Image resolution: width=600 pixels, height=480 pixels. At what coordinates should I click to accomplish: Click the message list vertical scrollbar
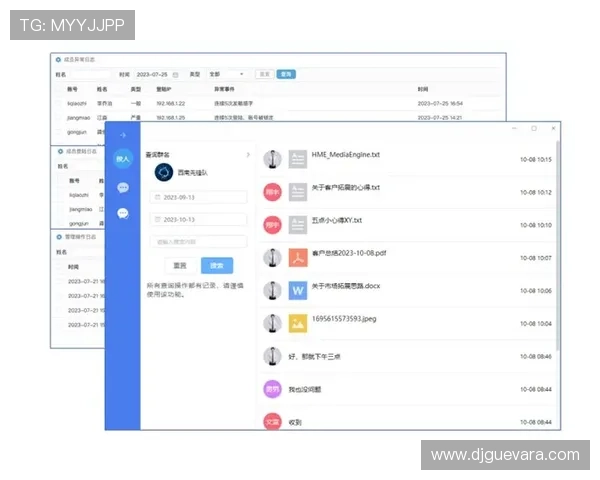point(558,245)
